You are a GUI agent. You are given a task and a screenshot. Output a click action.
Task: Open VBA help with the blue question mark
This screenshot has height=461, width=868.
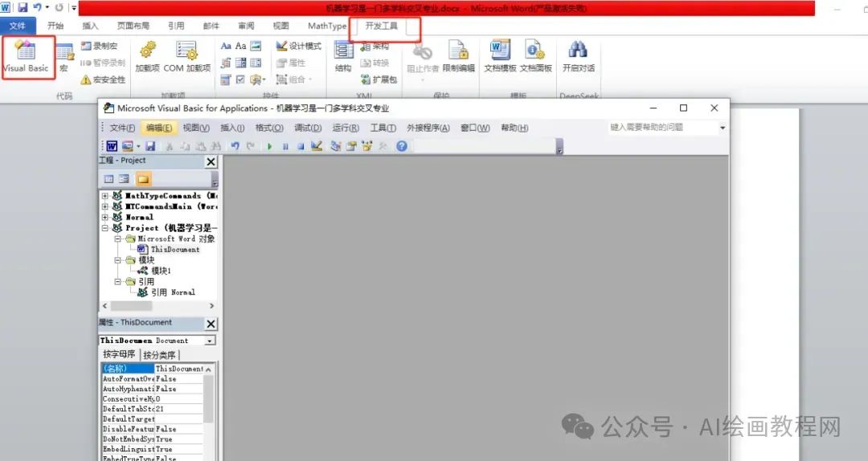[x=402, y=146]
